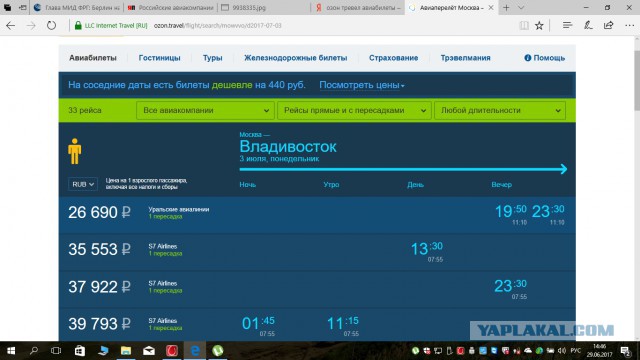Open uTorrent from taskbar
The image size is (640, 360).
(218, 351)
